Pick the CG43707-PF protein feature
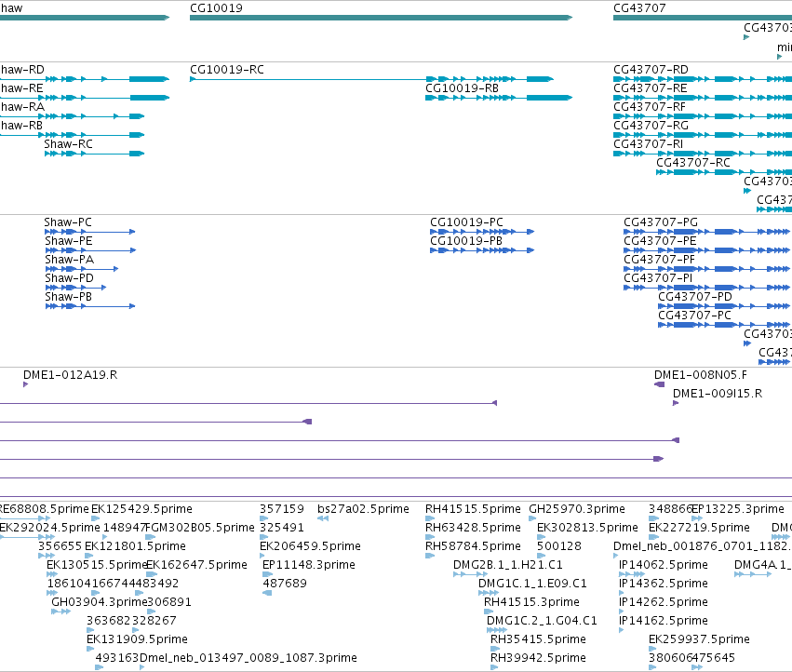 707,269
